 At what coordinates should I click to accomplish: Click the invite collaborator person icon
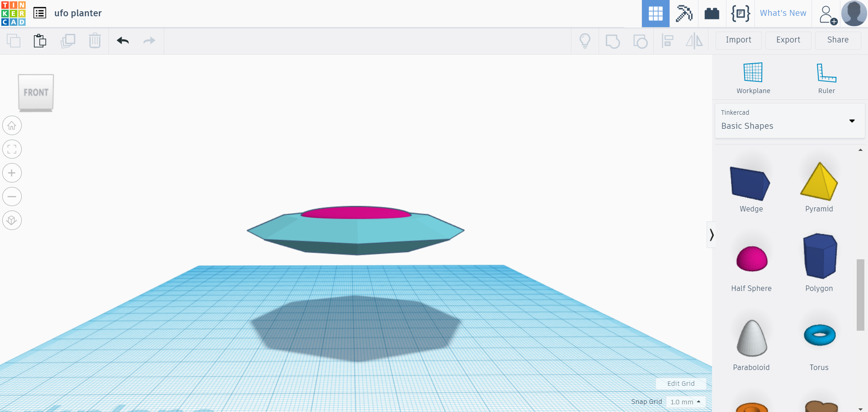[x=828, y=14]
